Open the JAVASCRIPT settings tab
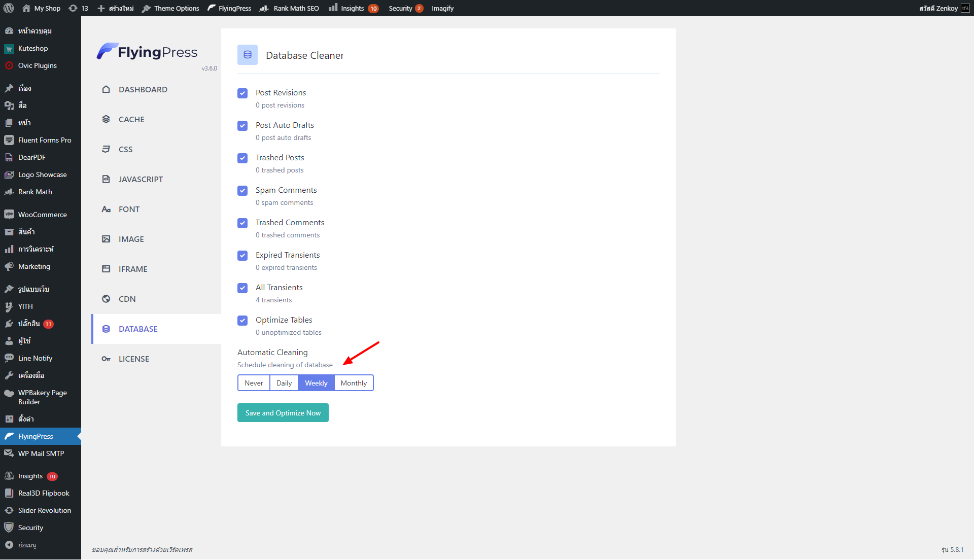Screen dimensions: 974x560 tap(141, 179)
